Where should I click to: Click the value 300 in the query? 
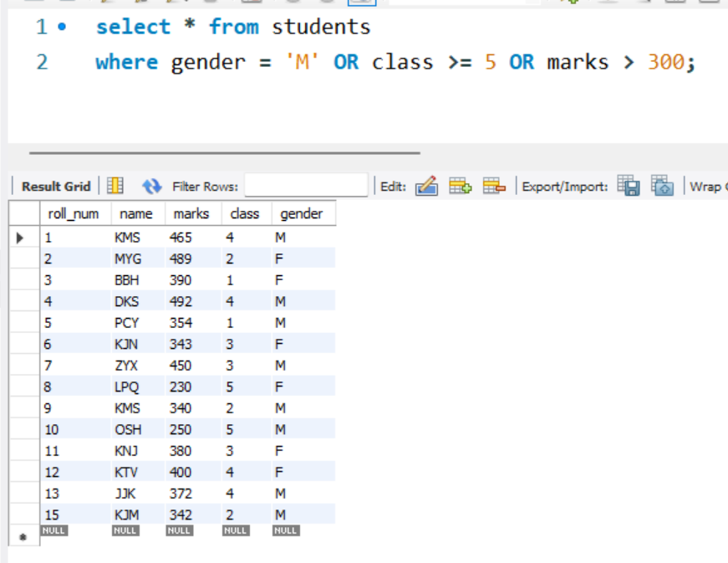(666, 61)
